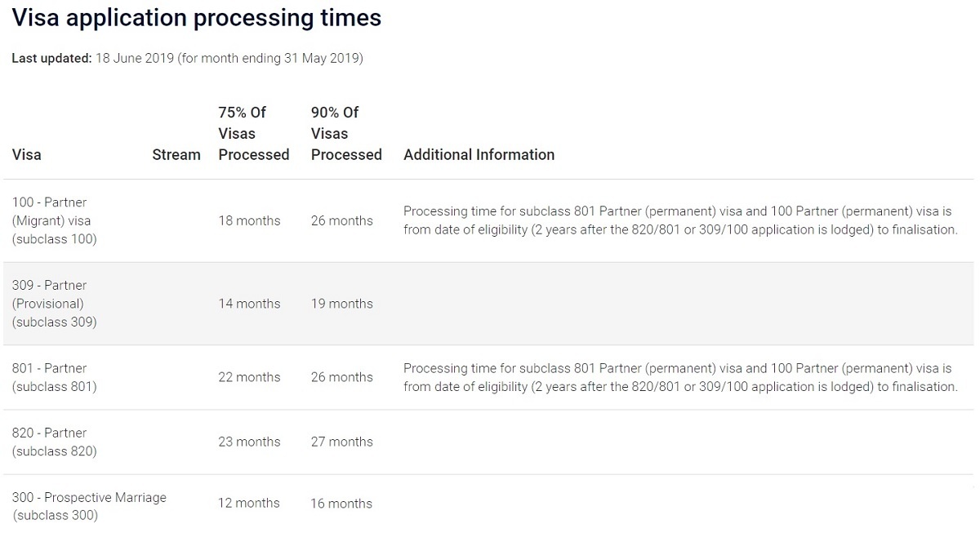Viewport: 980px width, 542px height.
Task: Select the 820 - Partner (subclass 820) label
Action: [54, 442]
